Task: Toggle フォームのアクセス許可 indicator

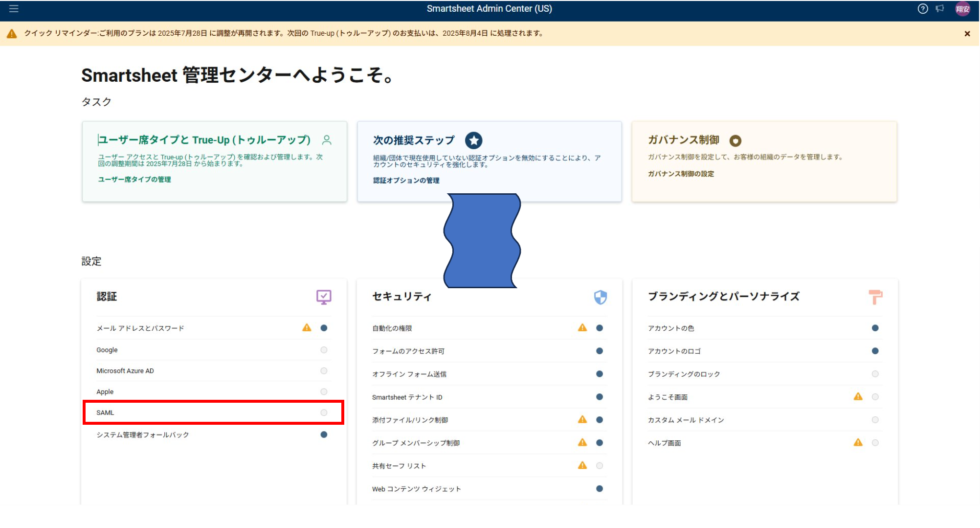Action: 600,351
